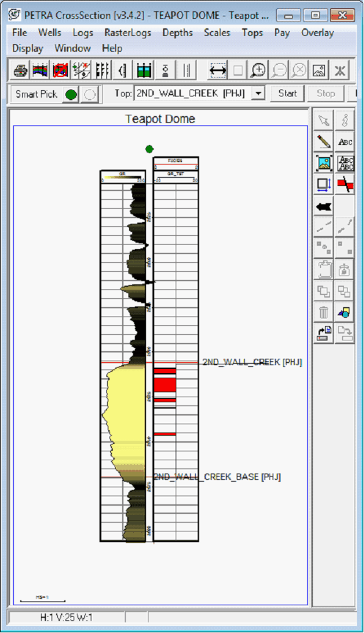Click the black arrow tool icon

[324, 206]
